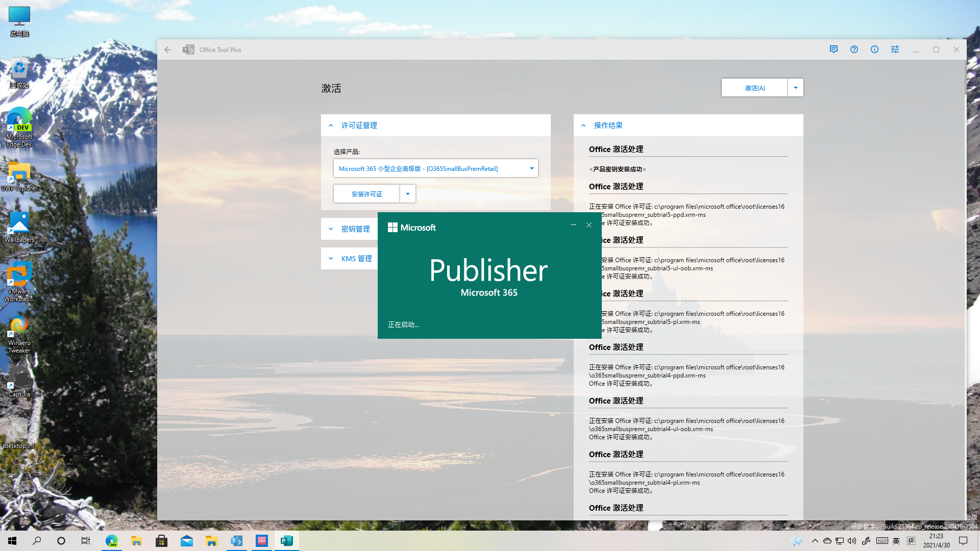
Task: Open Task View on the taskbar
Action: (86, 541)
